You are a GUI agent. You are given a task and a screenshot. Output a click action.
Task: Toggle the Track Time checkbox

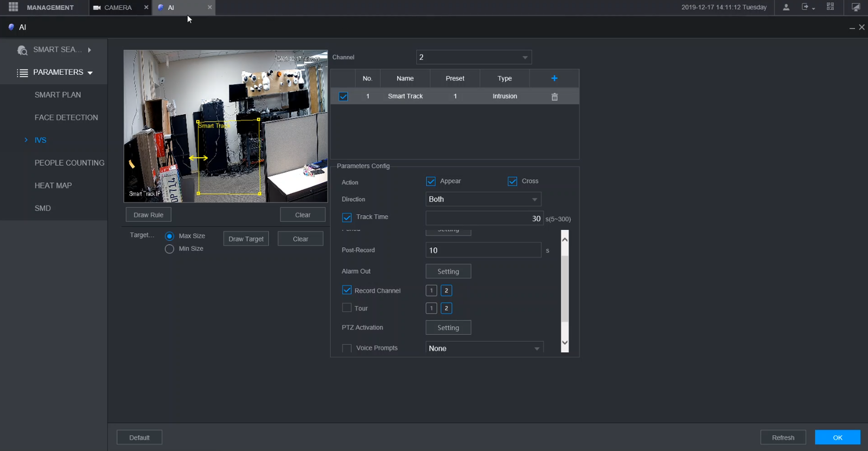click(347, 217)
